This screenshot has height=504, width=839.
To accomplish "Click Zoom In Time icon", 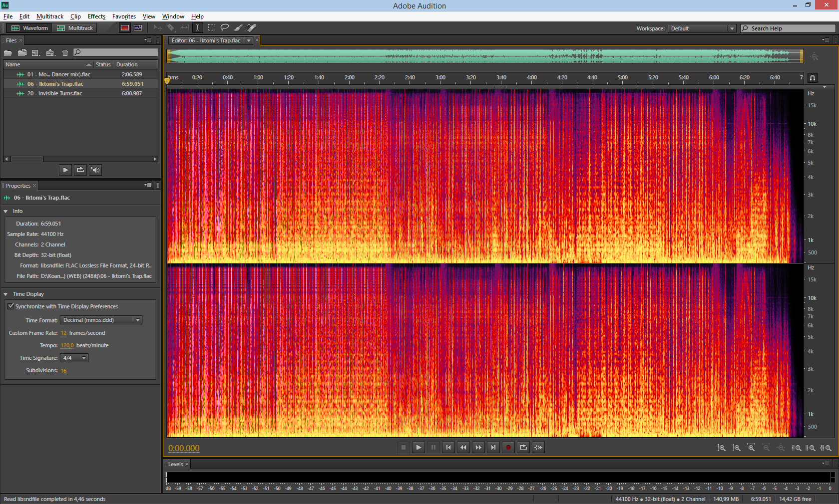I will pos(751,448).
